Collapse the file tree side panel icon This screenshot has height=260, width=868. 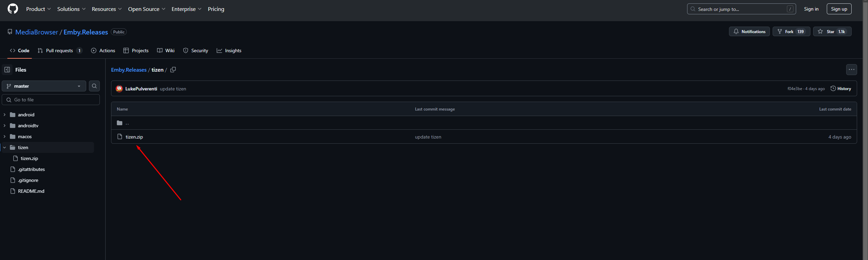click(7, 70)
